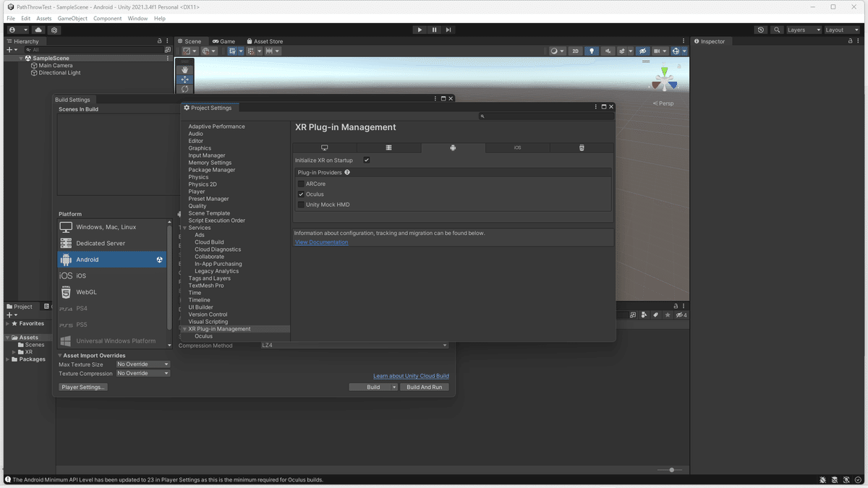Open Compression Method LZ4 dropdown

(x=354, y=346)
